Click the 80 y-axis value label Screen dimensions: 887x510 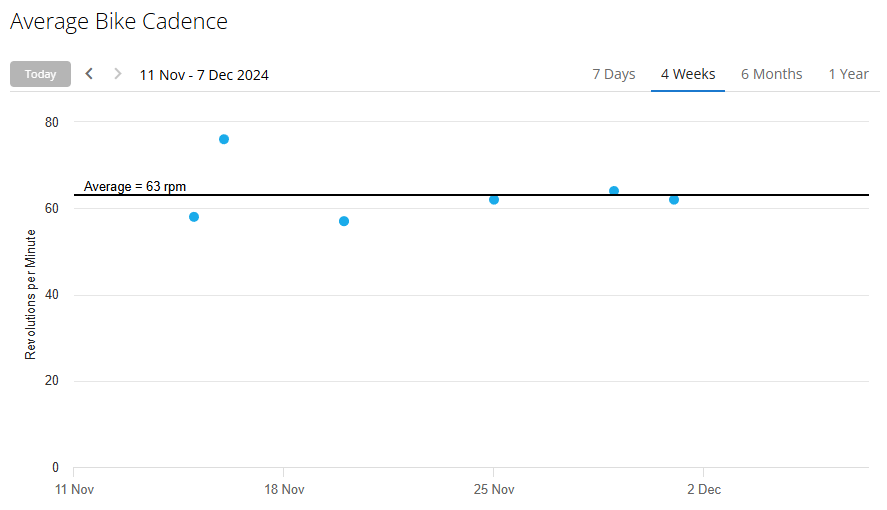point(52,122)
